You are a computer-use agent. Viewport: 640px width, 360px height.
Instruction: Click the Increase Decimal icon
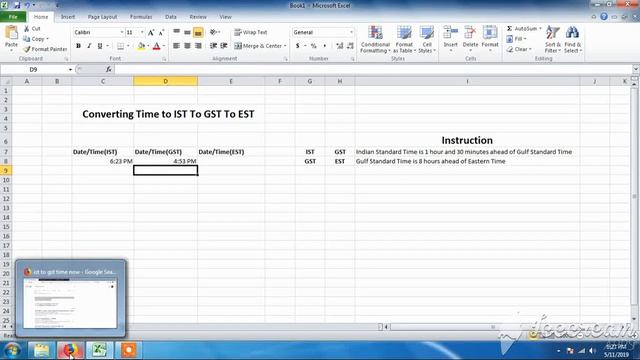coord(340,46)
